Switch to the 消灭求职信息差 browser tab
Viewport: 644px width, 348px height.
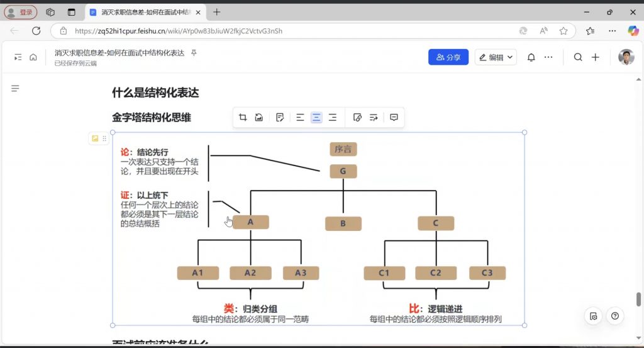[143, 12]
